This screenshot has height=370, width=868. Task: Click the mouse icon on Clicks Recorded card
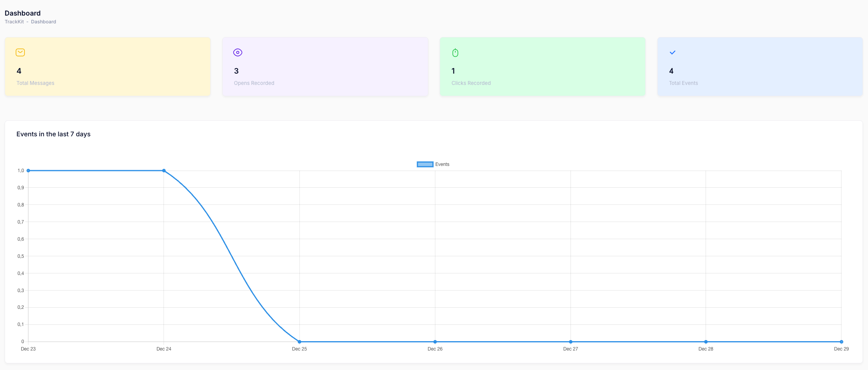click(455, 53)
